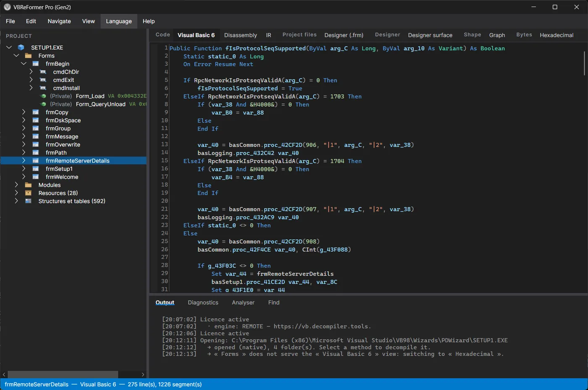Click line number 15 in the gutter
The width and height of the screenshot is (588, 390).
point(164,161)
